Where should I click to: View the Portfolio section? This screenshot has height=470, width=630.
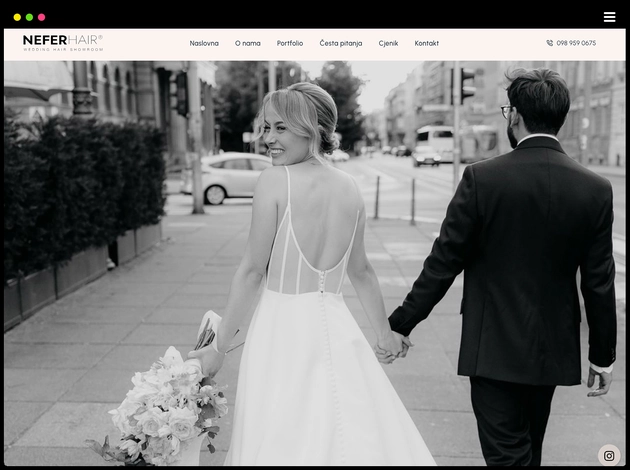pos(290,44)
